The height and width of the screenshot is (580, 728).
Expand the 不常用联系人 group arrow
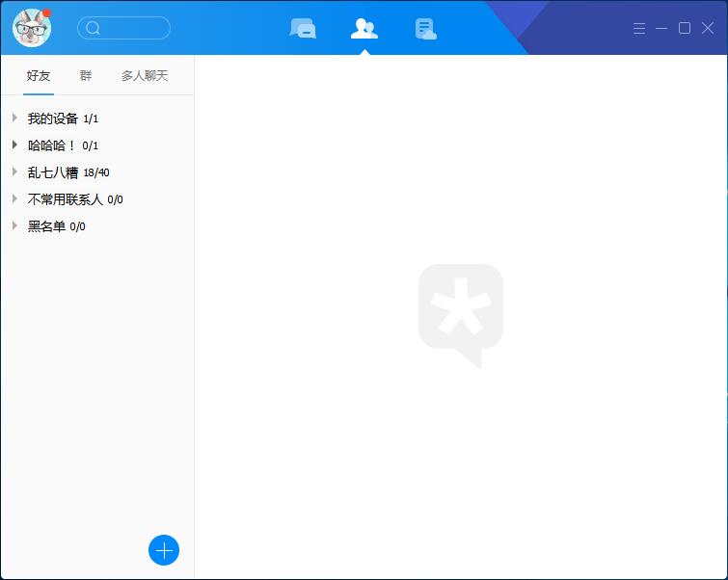click(x=14, y=199)
